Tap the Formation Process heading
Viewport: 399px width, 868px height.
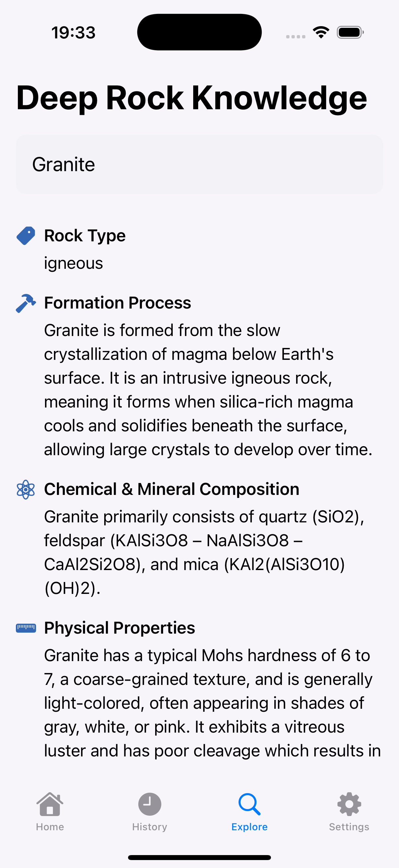[117, 303]
